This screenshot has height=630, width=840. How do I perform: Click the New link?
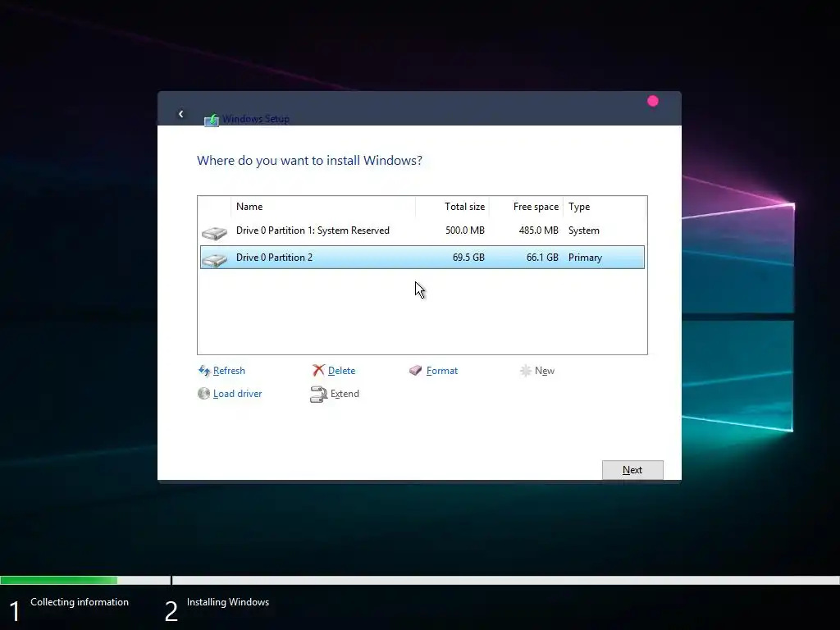pyautogui.click(x=545, y=371)
